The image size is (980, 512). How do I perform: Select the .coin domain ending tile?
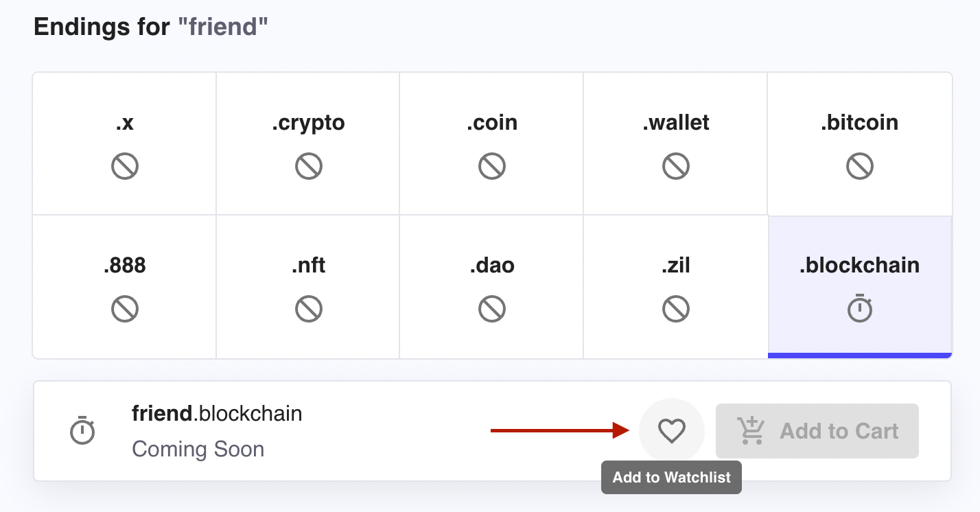(491, 143)
